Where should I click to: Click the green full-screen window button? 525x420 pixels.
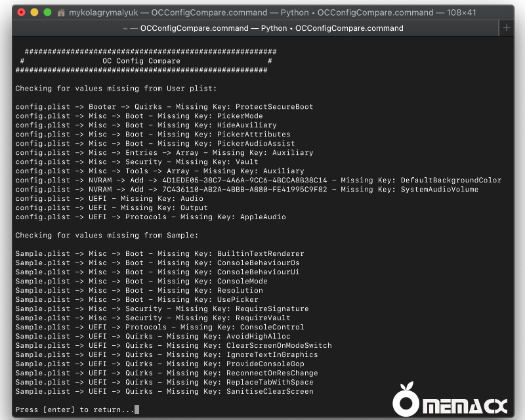pyautogui.click(x=47, y=12)
